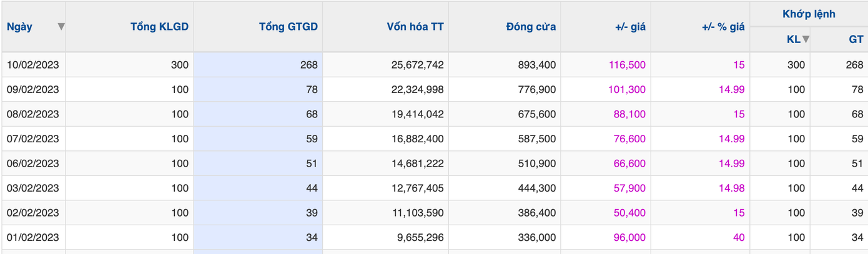Click the +/- giá column header
Image resolution: width=868 pixels, height=254 pixels.
(630, 27)
